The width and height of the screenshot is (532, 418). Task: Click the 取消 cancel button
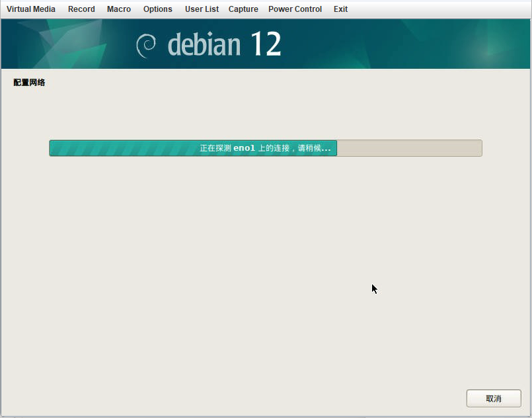coord(494,398)
